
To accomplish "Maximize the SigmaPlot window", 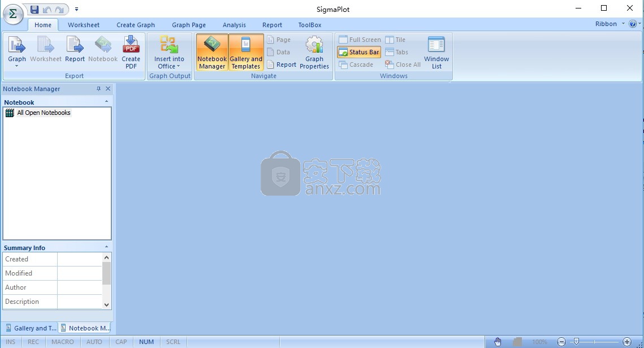I will tap(604, 8).
